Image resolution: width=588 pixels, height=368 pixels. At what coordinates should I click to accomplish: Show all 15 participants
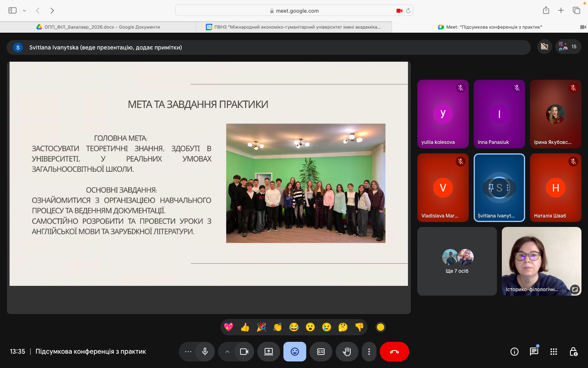tap(568, 47)
